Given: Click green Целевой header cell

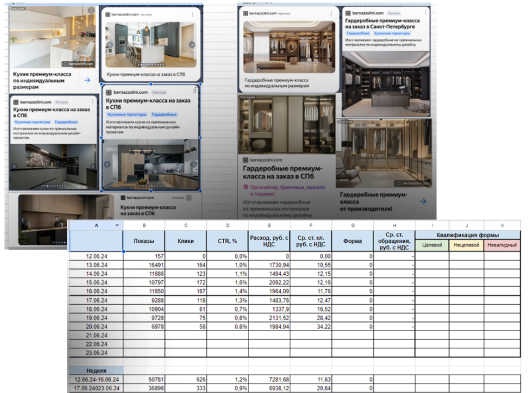Looking at the screenshot, I should (x=432, y=245).
